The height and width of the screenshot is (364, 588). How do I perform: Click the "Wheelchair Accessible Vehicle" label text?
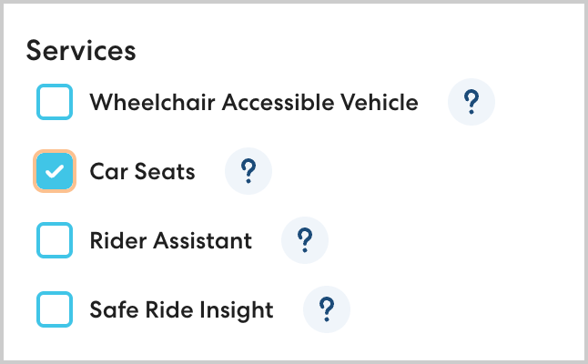tap(254, 103)
